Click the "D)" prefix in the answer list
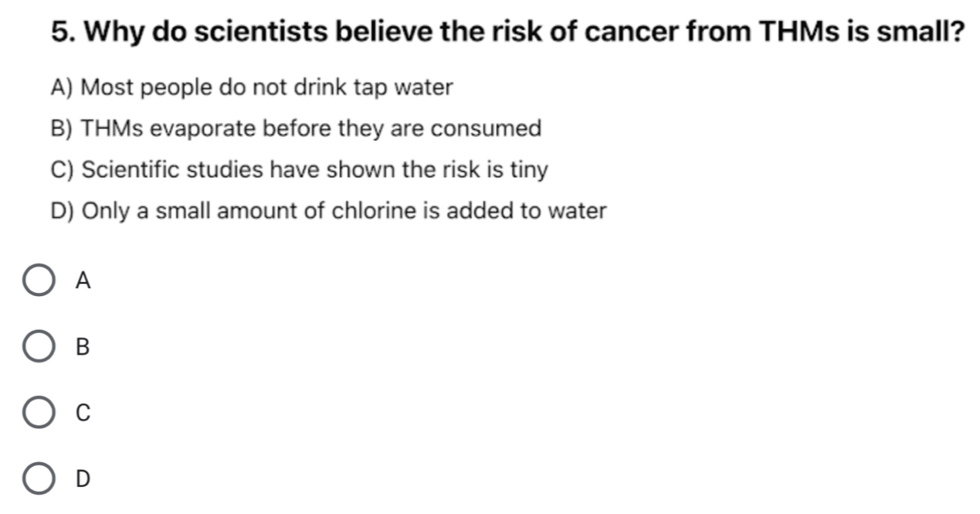Viewport: 980px width, 514px height. (x=61, y=210)
